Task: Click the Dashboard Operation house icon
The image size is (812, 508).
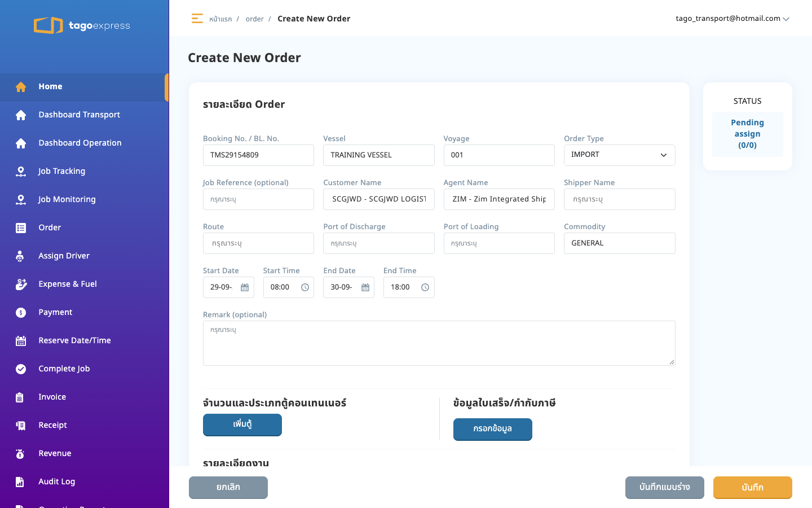Action: [21, 143]
